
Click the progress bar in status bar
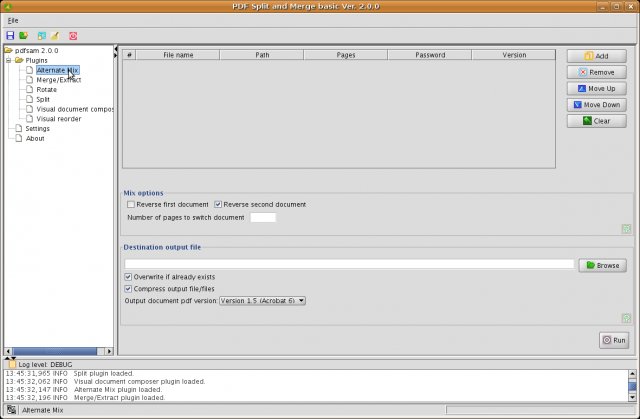tap(540, 410)
